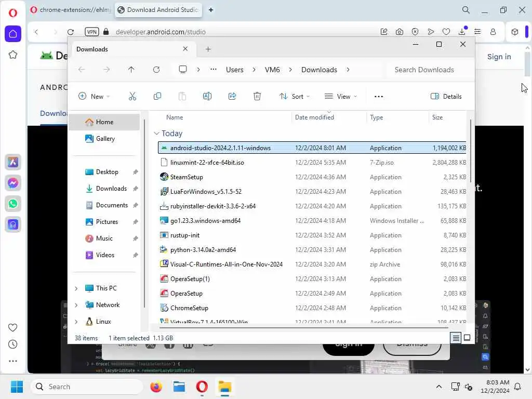Refresh the Downloads folder view

point(156,70)
